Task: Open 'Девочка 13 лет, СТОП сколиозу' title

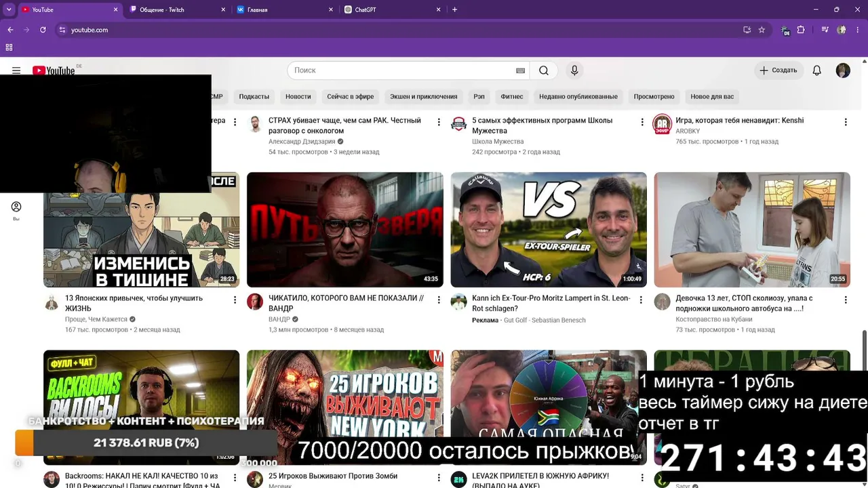Action: tap(744, 303)
